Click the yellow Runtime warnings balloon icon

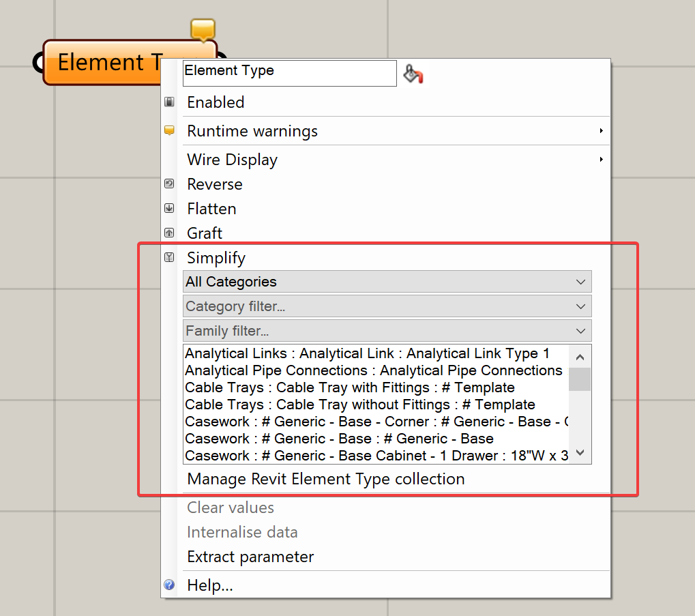(x=169, y=130)
